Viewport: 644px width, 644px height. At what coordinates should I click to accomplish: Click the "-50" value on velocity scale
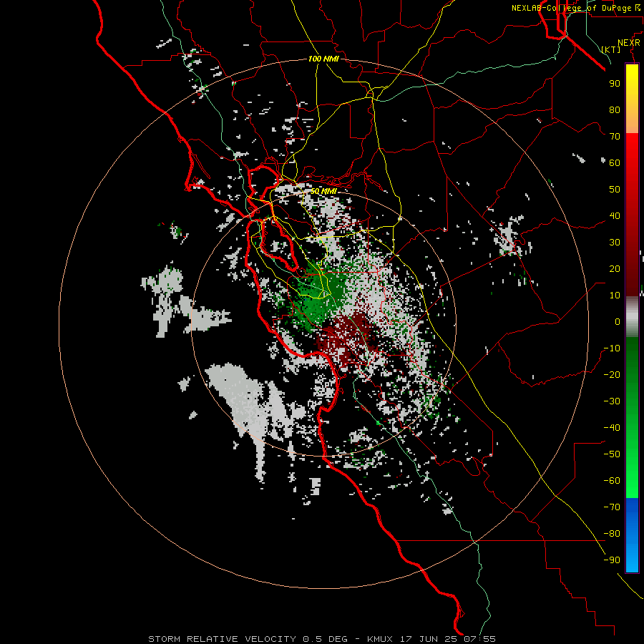point(612,454)
